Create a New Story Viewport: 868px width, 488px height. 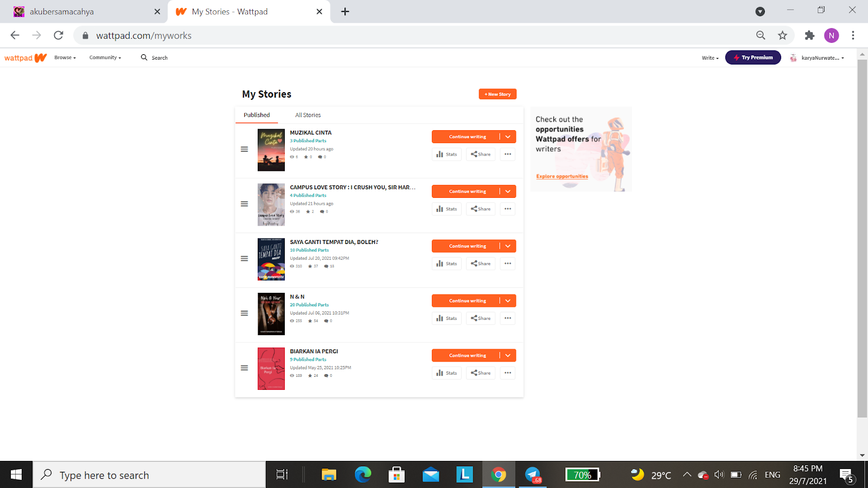(x=497, y=94)
